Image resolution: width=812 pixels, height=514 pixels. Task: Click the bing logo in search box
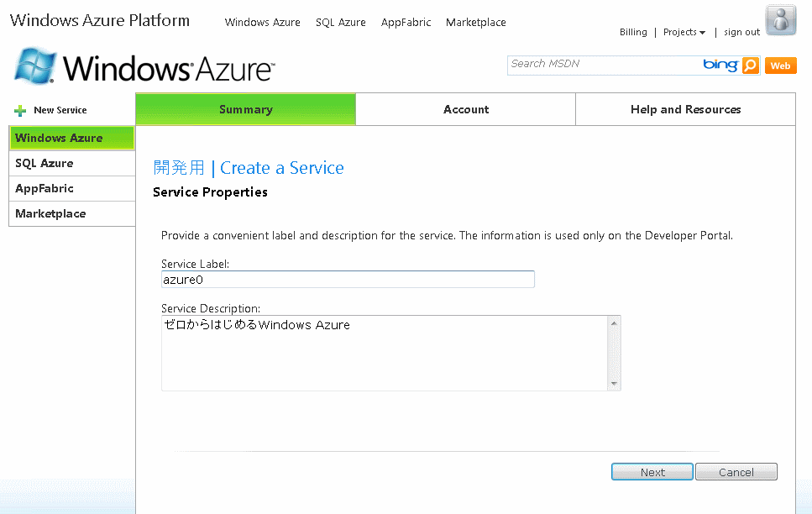tap(720, 65)
